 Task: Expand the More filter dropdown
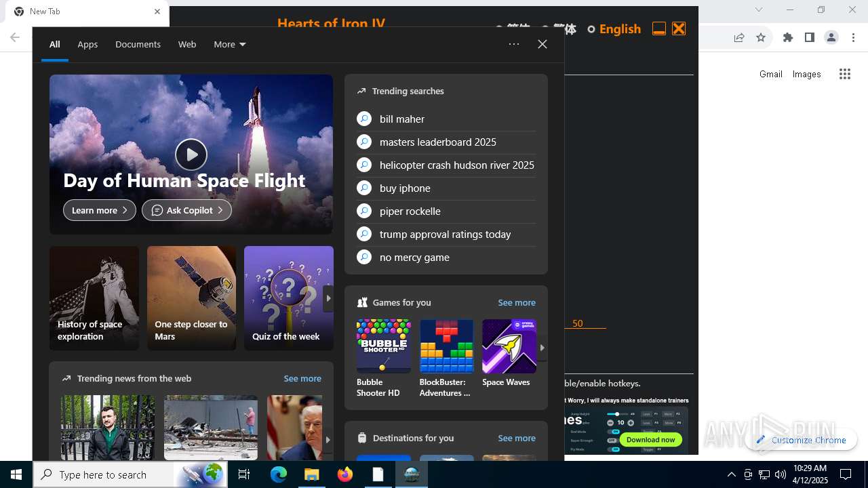230,44
